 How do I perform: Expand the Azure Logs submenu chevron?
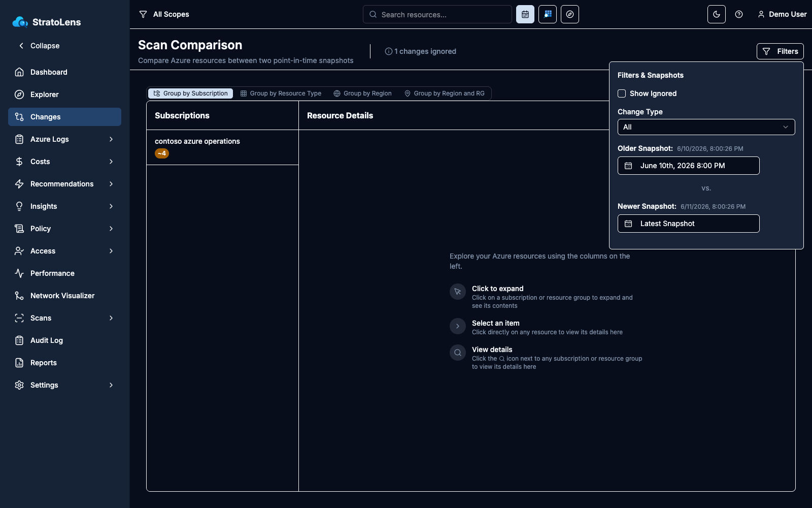111,139
